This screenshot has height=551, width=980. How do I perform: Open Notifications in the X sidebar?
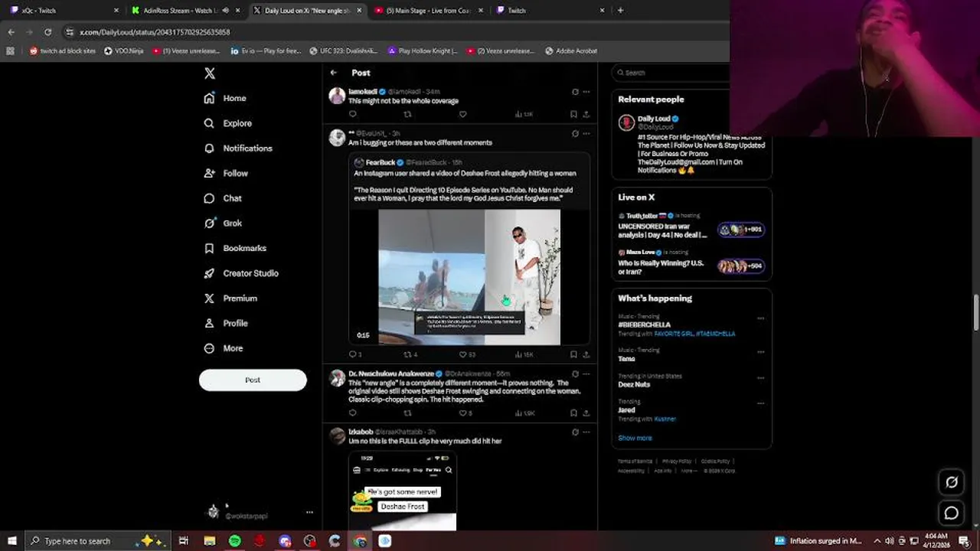pyautogui.click(x=238, y=148)
